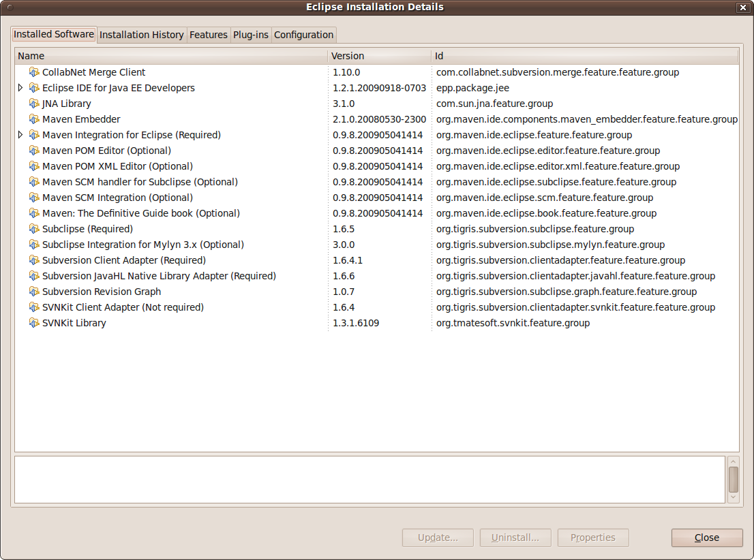Click the description pane scrollbar thumb
Image resolution: width=754 pixels, height=560 pixels.
pyautogui.click(x=734, y=479)
